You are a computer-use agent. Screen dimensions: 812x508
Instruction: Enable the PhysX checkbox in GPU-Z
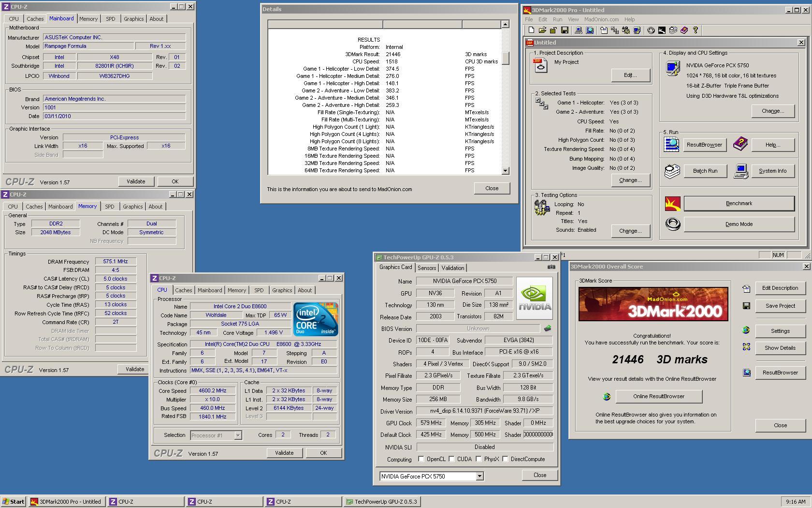(478, 459)
